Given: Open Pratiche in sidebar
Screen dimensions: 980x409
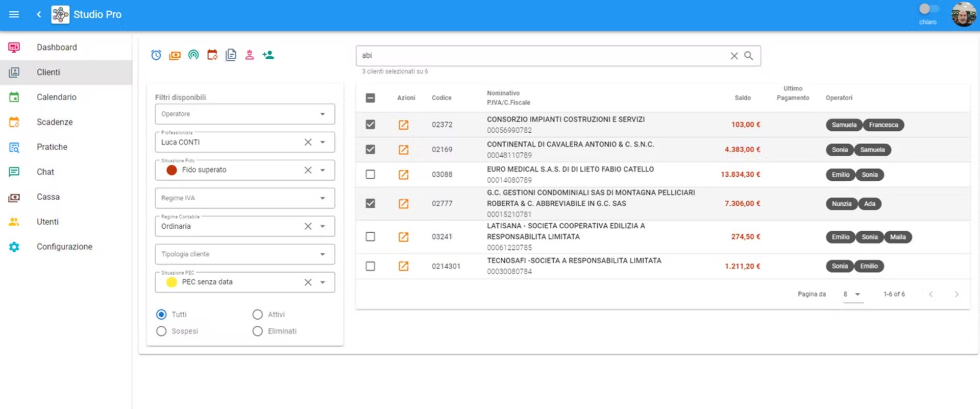Looking at the screenshot, I should tap(66, 147).
